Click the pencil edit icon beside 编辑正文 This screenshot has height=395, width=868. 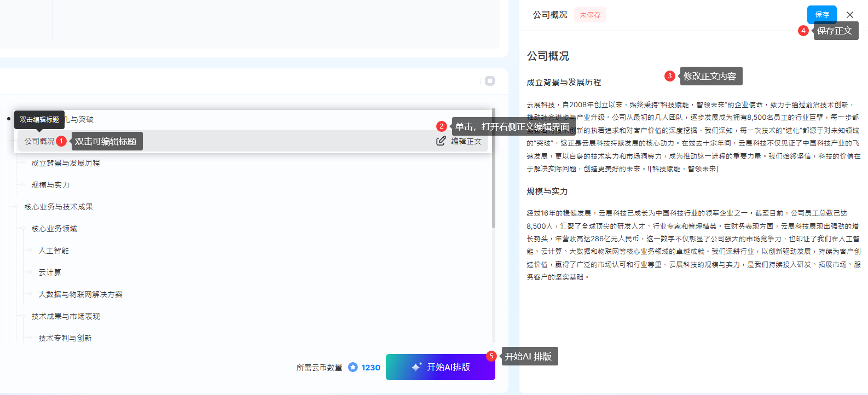coord(441,141)
